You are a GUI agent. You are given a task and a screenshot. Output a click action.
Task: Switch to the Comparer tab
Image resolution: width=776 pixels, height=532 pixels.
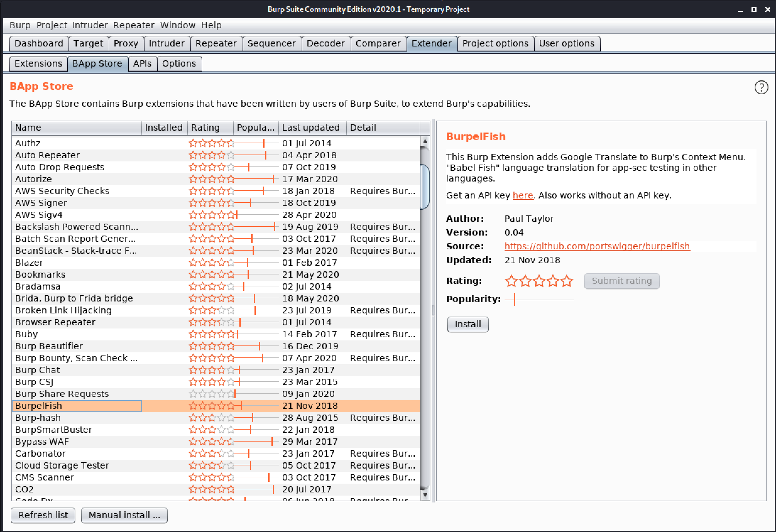378,43
